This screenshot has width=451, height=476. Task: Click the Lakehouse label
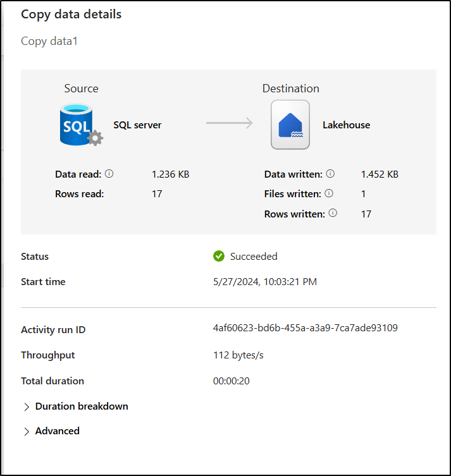click(x=346, y=125)
